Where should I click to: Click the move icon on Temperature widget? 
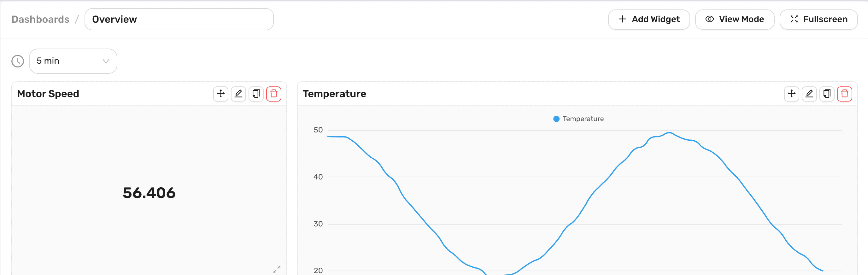click(791, 94)
